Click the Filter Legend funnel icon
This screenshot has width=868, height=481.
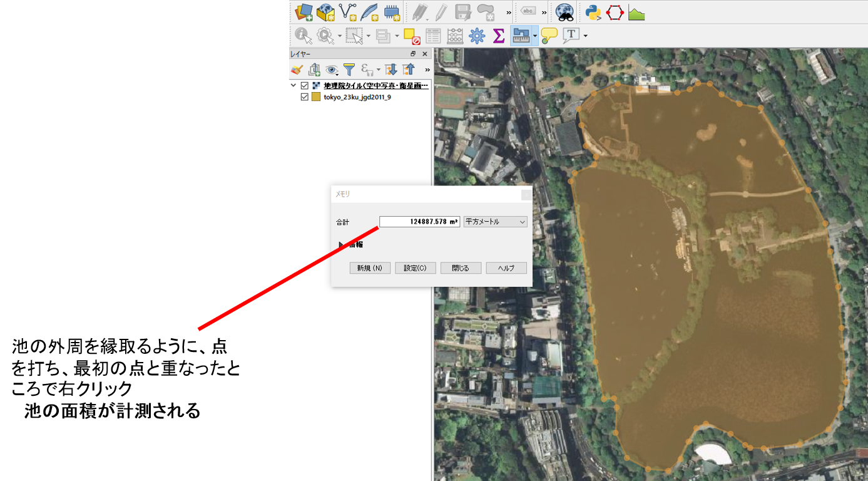click(349, 70)
